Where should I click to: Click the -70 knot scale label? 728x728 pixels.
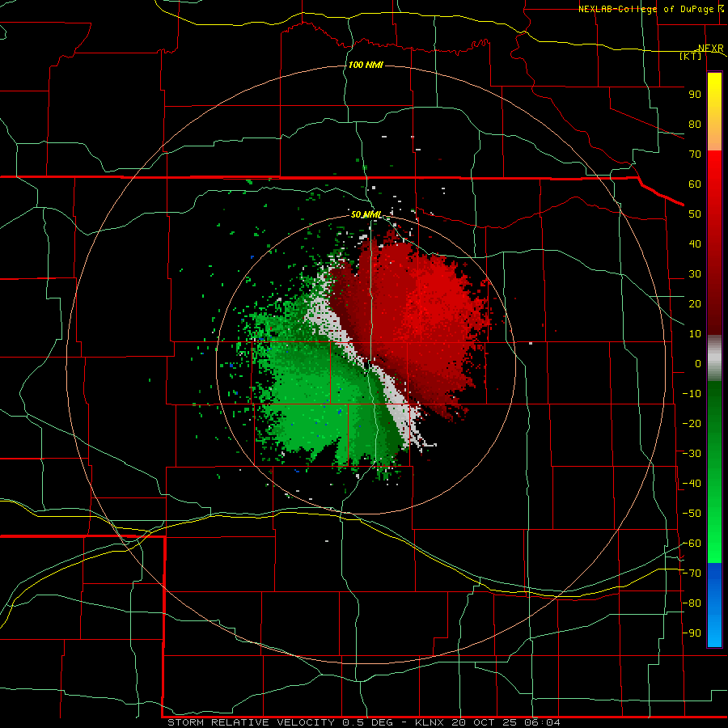692,574
